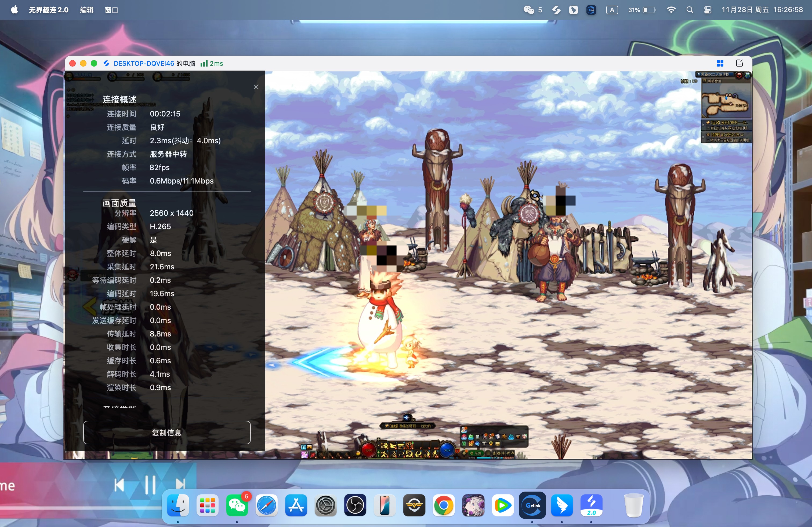Skip to next track in music widget
812x527 pixels.
pos(180,484)
